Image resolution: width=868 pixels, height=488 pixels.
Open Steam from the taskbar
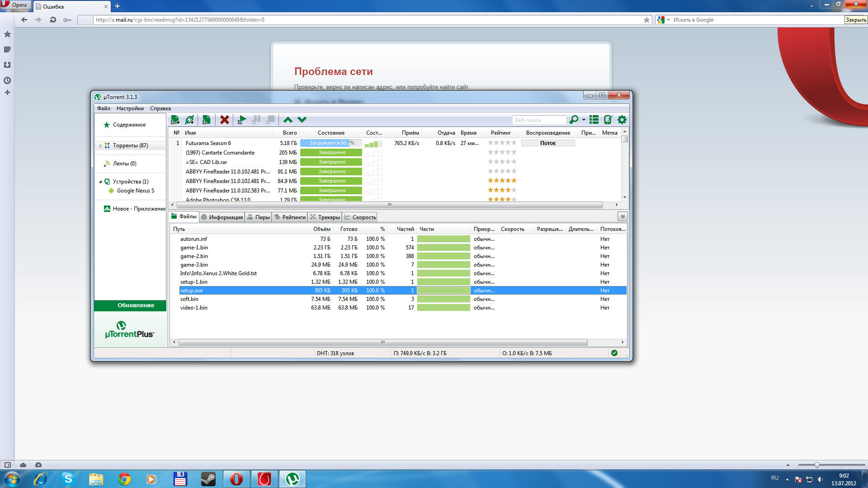(208, 479)
